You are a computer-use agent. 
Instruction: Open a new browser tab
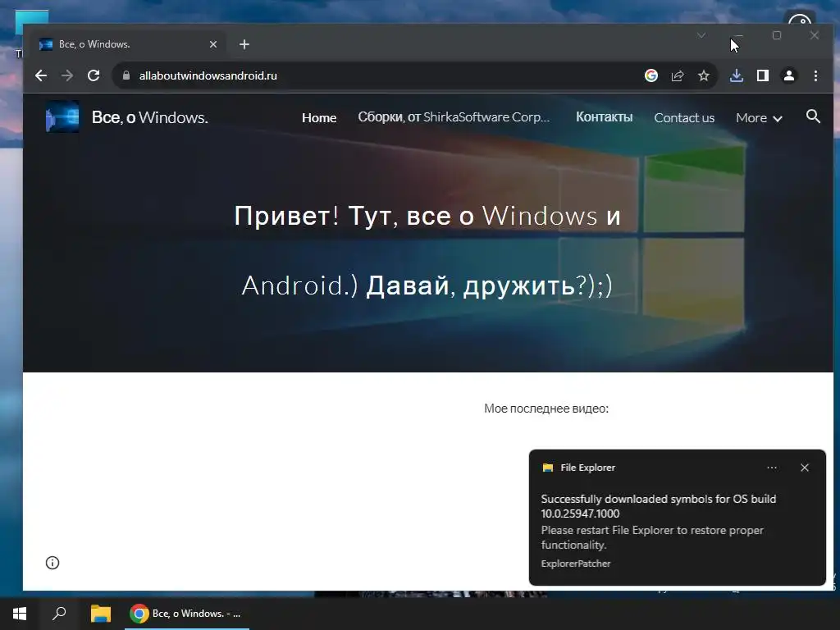coord(244,44)
